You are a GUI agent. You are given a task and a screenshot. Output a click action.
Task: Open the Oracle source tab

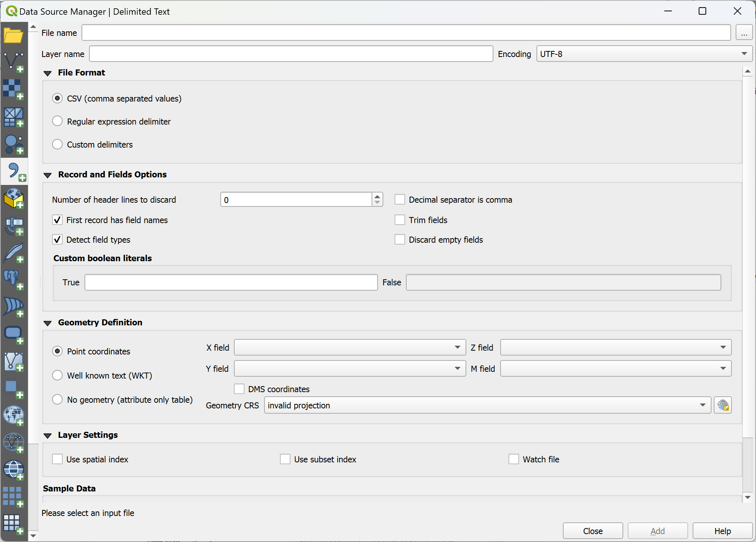pyautogui.click(x=14, y=335)
